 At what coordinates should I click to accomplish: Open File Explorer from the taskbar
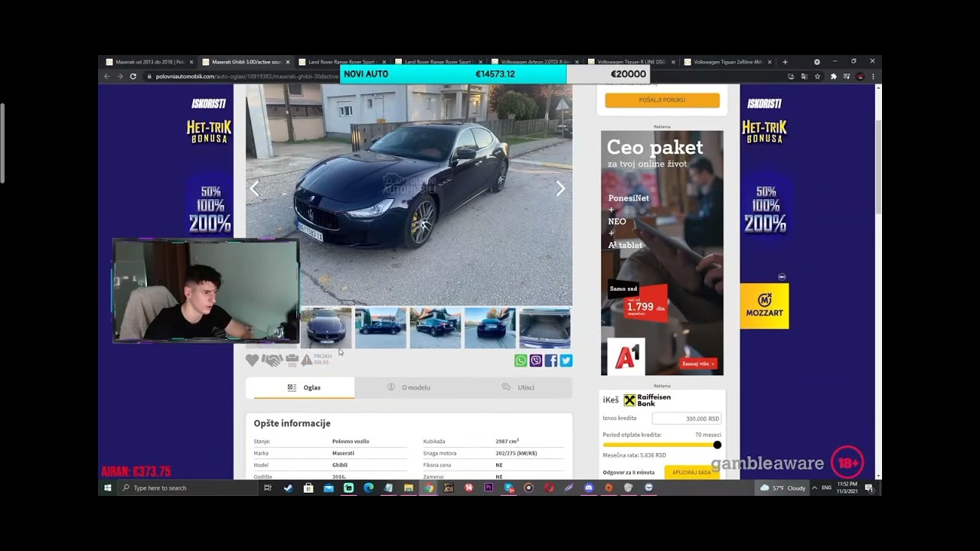point(409,487)
